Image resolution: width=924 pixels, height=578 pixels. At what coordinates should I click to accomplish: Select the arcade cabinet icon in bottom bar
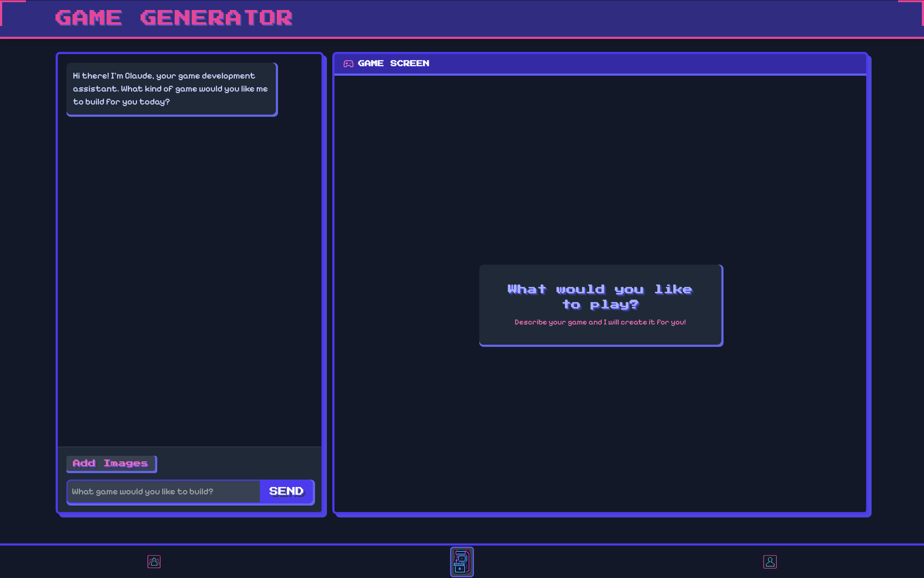(462, 562)
